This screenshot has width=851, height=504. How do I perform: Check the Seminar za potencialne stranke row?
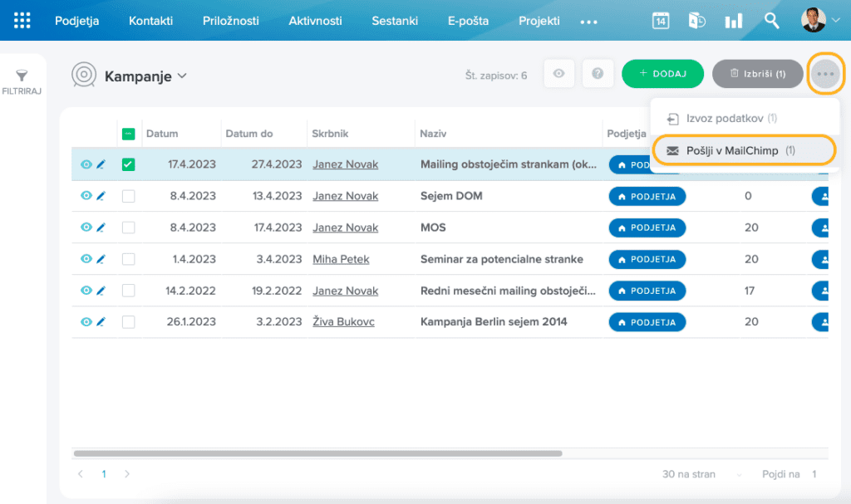[128, 259]
